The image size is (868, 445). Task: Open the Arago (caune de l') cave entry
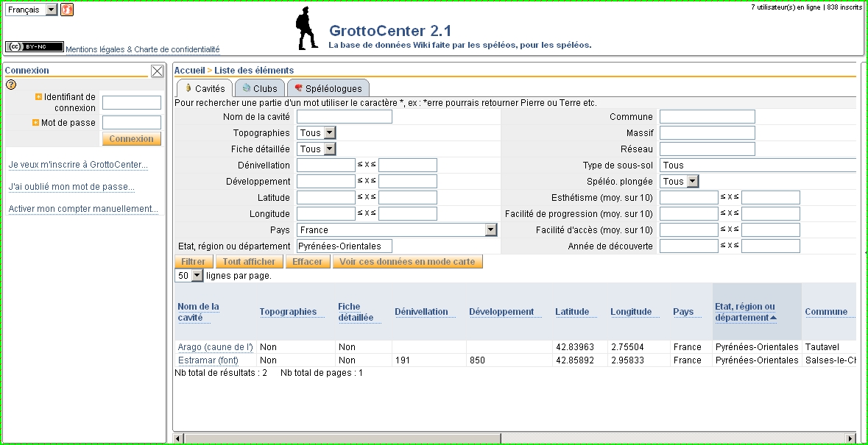[215, 347]
